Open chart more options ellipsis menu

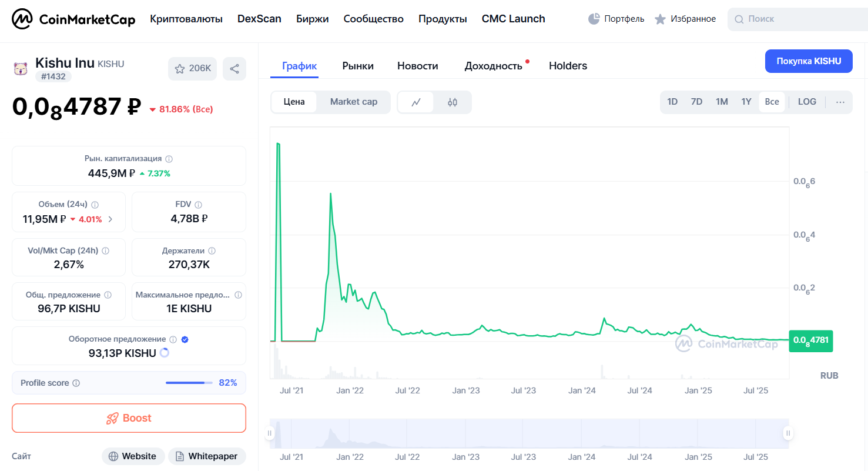pyautogui.click(x=840, y=102)
